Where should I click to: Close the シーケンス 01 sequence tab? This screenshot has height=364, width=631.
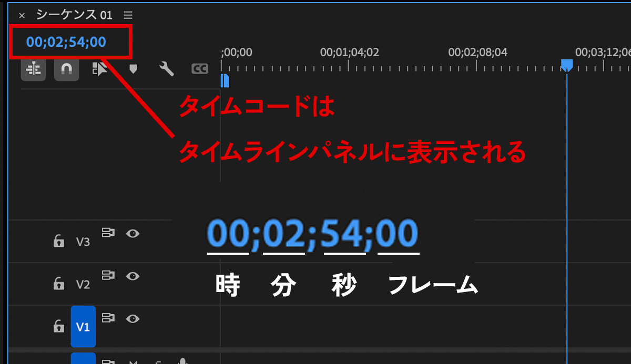pyautogui.click(x=22, y=16)
